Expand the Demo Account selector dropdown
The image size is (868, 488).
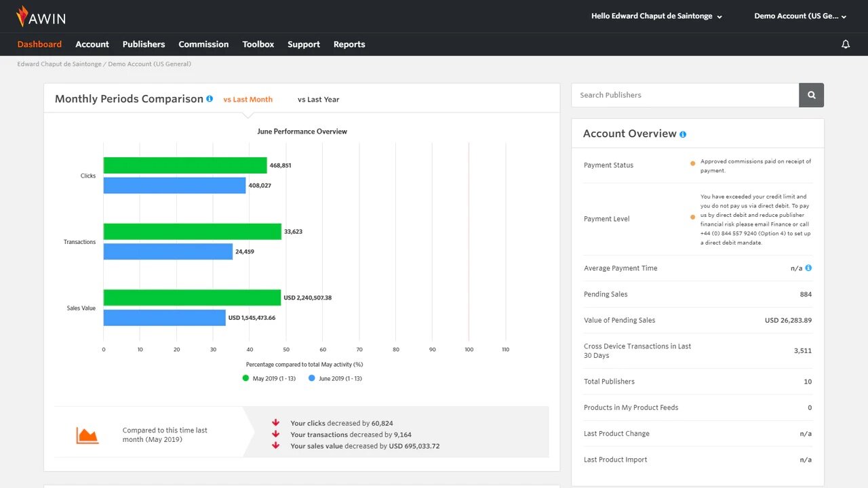(800, 16)
